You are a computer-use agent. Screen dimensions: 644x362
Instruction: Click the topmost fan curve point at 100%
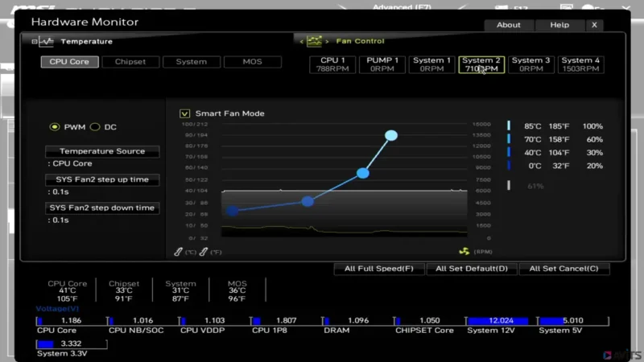pos(391,135)
